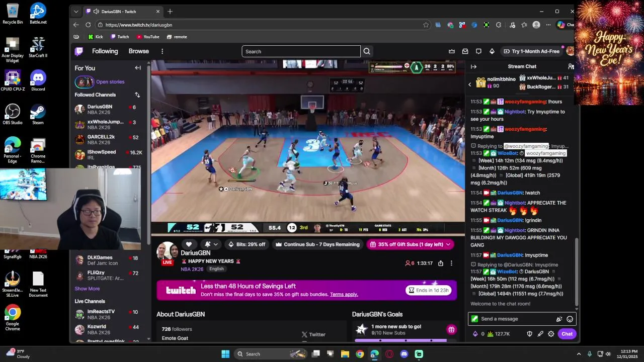This screenshot has height=362, width=644.
Task: Open whispers speech bubble icon
Action: point(478,51)
